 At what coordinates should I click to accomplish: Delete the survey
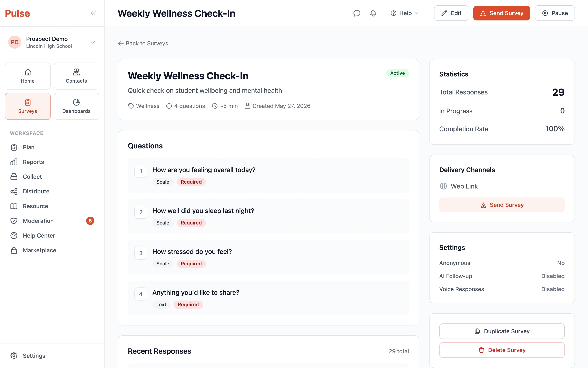click(x=502, y=350)
